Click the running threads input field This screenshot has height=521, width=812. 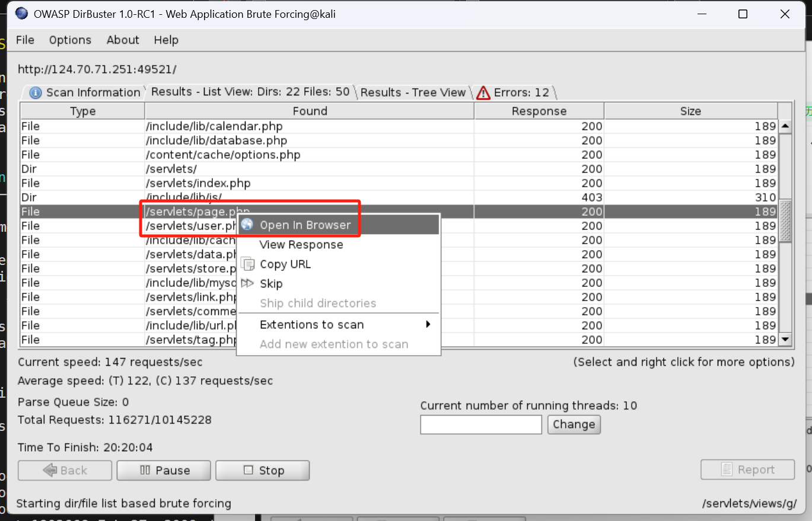point(481,424)
